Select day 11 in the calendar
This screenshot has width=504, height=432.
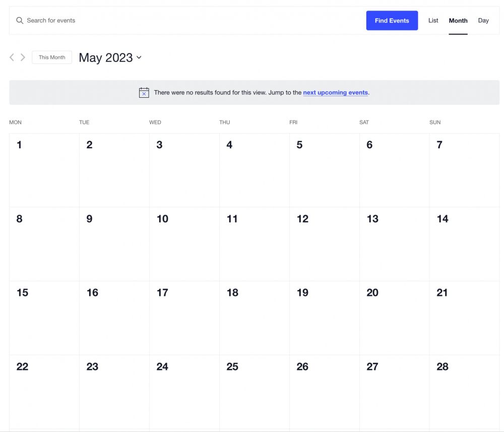pyautogui.click(x=232, y=219)
